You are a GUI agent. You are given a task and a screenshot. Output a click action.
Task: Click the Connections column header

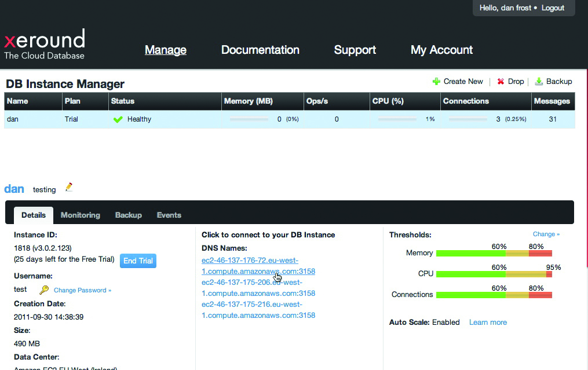point(485,101)
